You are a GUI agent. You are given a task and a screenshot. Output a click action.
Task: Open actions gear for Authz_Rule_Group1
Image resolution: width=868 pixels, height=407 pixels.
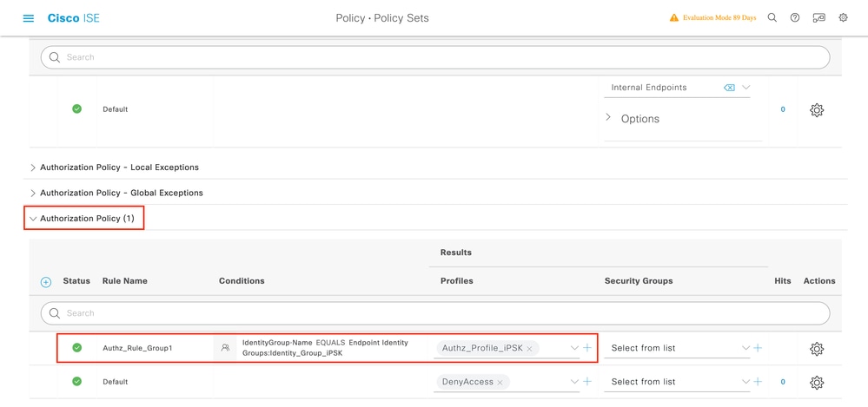(x=817, y=349)
